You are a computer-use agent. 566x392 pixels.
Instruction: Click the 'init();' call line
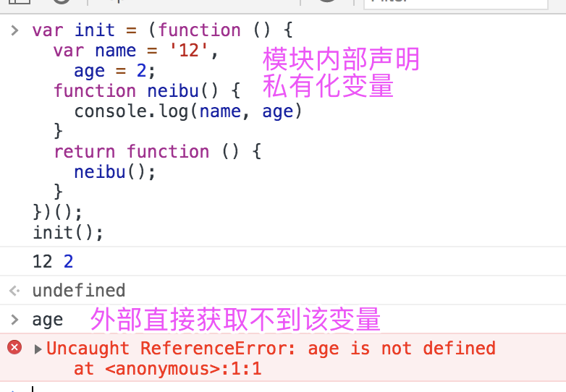click(x=68, y=233)
